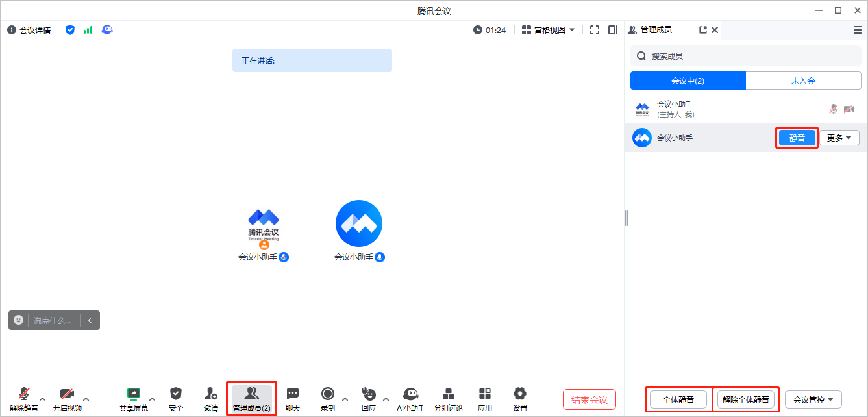The width and height of the screenshot is (868, 417).
Task: Mute second member with 静音 button
Action: (797, 138)
